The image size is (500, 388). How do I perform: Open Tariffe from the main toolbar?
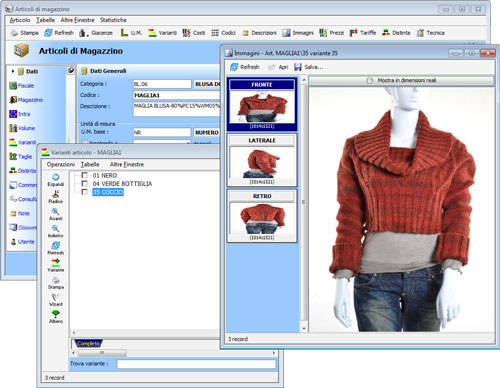tap(363, 33)
